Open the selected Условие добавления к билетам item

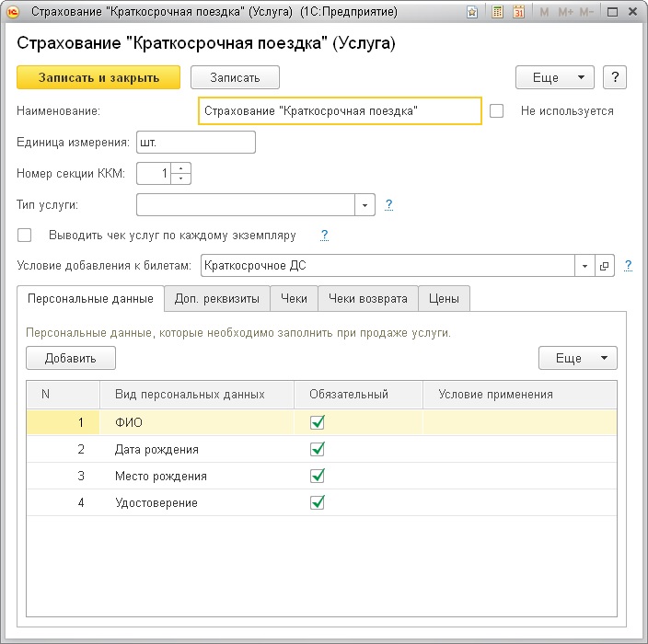pos(605,266)
